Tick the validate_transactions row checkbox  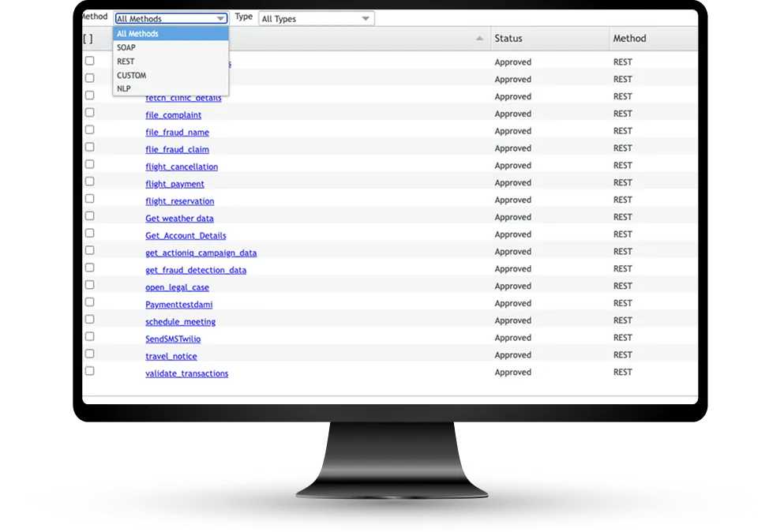89,371
